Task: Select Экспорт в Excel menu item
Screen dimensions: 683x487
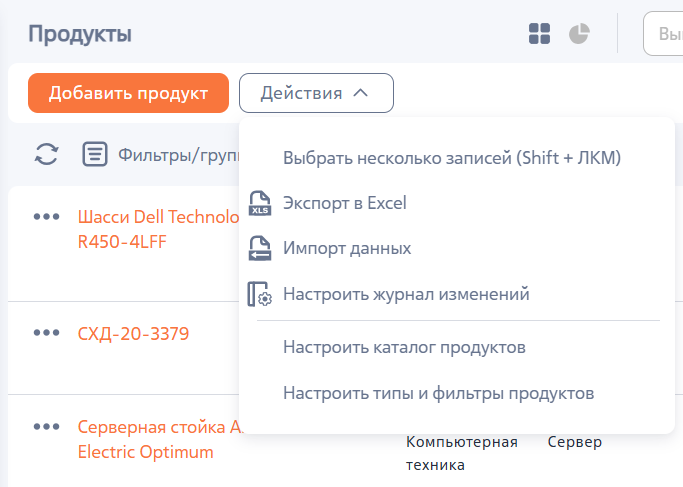Action: click(457, 203)
